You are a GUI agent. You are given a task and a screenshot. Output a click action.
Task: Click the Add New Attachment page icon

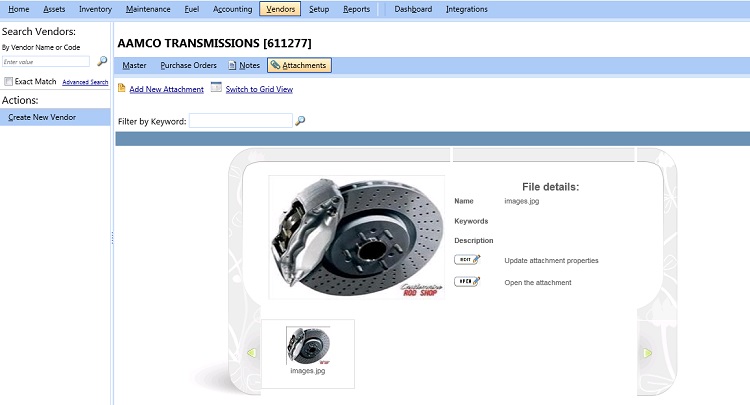click(121, 88)
